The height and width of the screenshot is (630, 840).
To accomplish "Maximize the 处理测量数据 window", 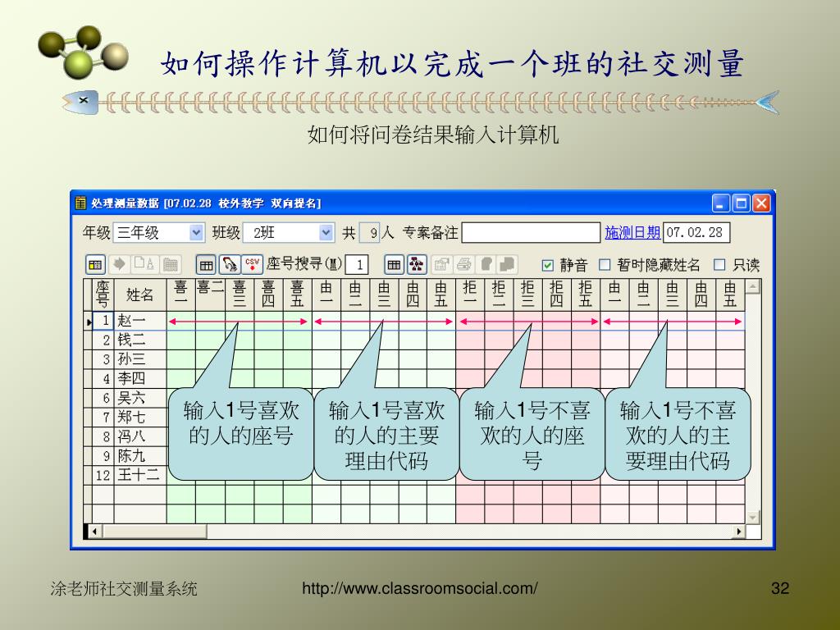I will (x=741, y=203).
